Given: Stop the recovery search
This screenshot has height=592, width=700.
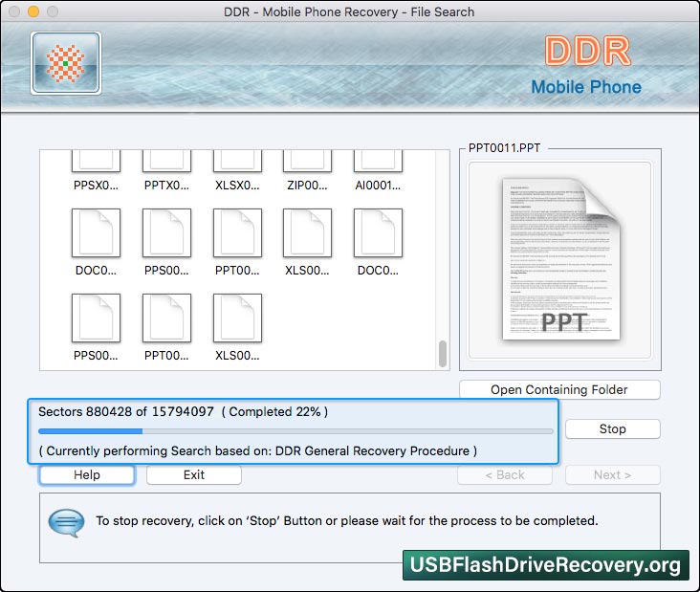Looking at the screenshot, I should pyautogui.click(x=612, y=429).
